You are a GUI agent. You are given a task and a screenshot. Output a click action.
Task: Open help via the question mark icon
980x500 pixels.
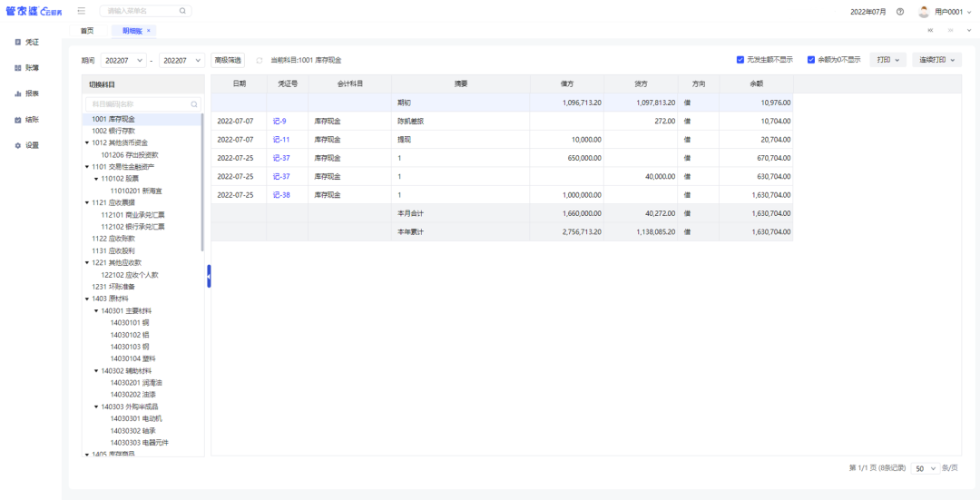click(900, 12)
